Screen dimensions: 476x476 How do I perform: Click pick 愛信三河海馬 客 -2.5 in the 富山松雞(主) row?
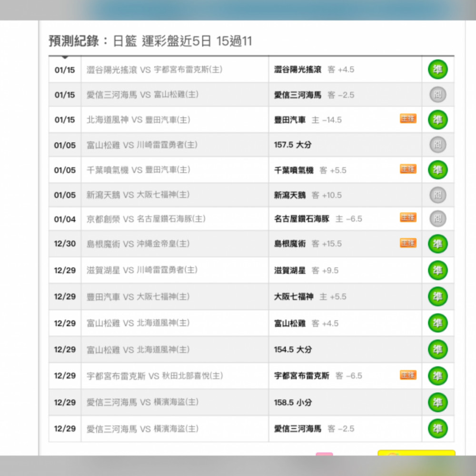point(314,95)
